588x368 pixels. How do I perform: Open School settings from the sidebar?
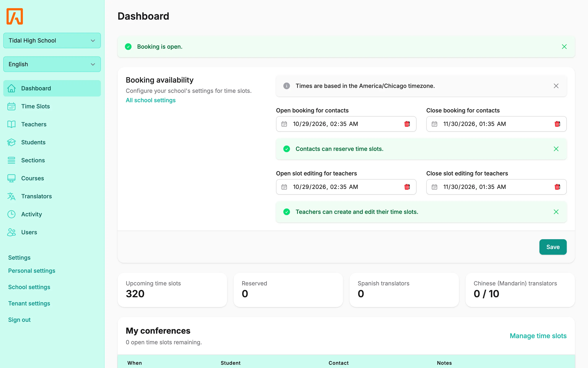click(29, 287)
